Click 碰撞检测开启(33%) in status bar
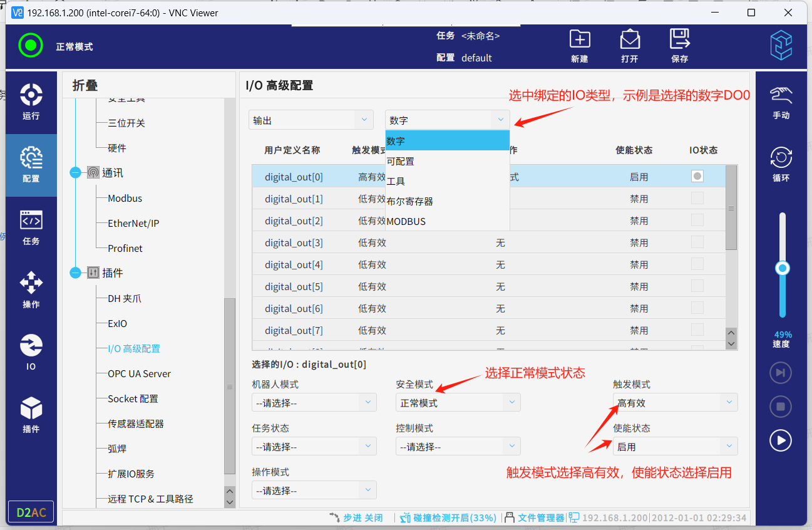Screen dimensions: 812x530 point(455,518)
